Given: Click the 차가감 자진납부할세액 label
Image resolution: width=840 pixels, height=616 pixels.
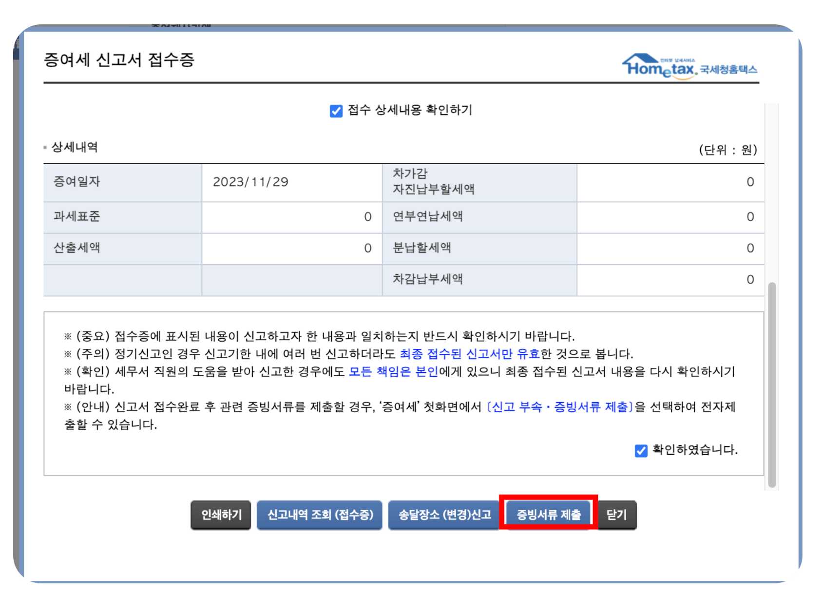Looking at the screenshot, I should pyautogui.click(x=434, y=181).
